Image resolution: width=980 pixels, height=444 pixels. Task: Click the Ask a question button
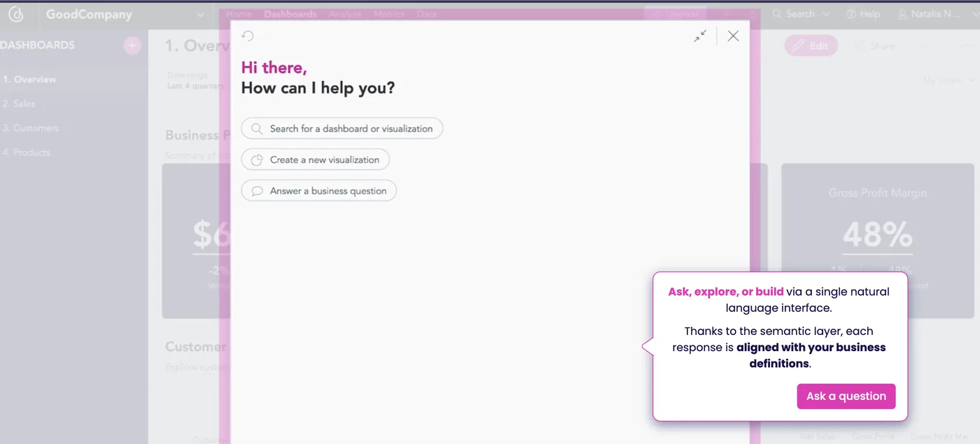[846, 396]
